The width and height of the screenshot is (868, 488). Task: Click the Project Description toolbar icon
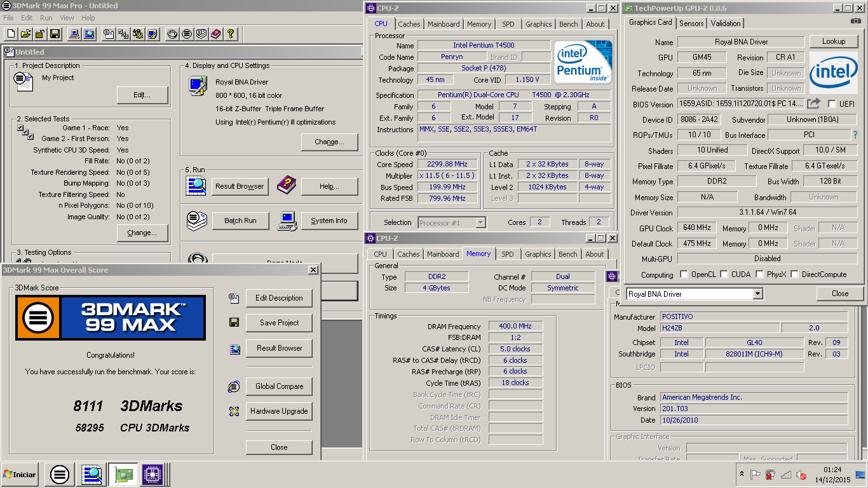click(x=109, y=34)
